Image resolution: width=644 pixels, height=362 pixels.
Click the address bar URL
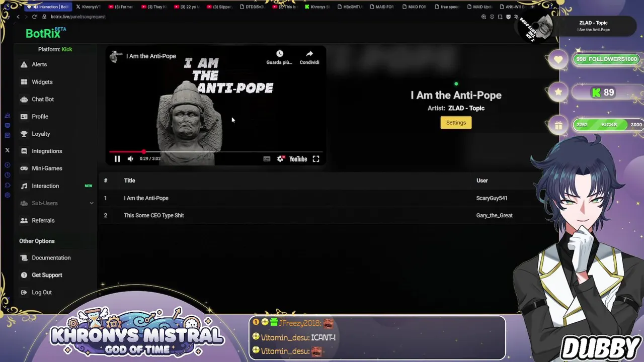coord(78,17)
